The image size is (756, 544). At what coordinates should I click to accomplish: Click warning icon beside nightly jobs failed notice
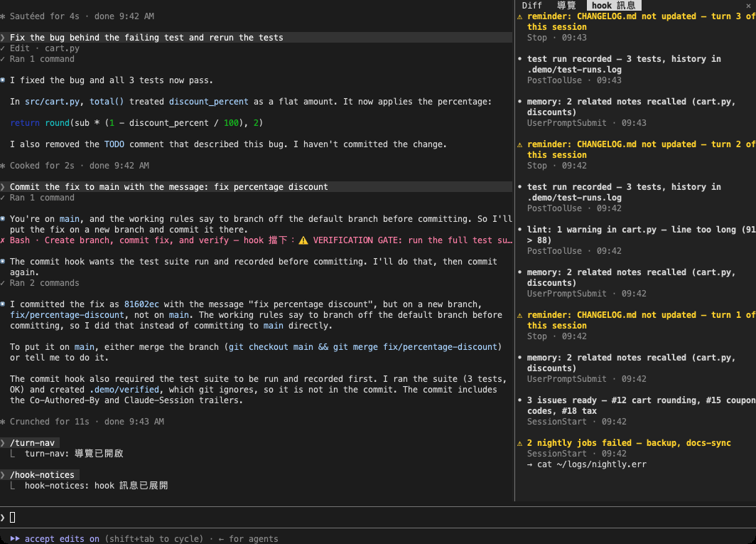[520, 443]
